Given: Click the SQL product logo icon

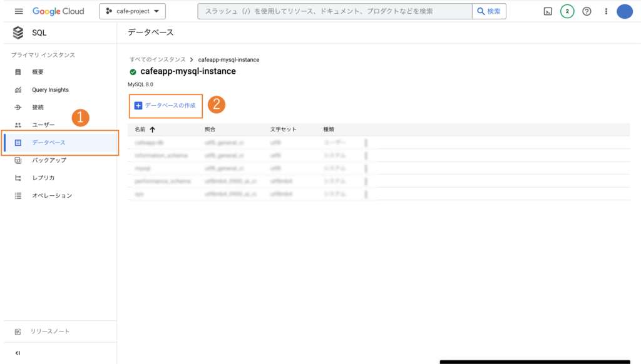Looking at the screenshot, I should tap(18, 33).
